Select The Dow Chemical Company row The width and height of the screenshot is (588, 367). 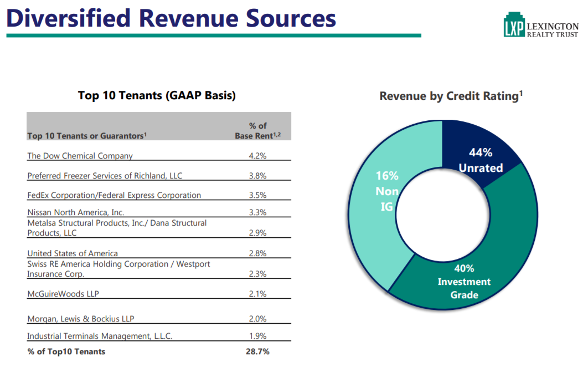[x=80, y=156]
